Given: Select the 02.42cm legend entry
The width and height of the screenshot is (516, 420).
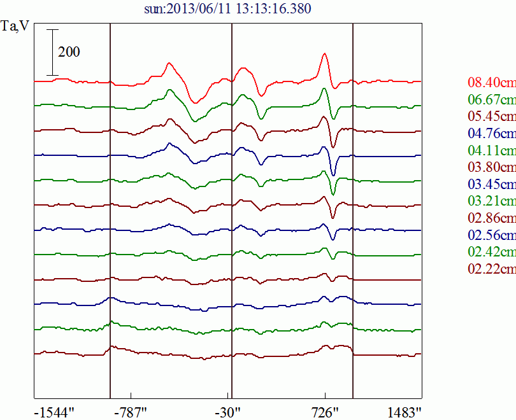Looking at the screenshot, I should (x=492, y=252).
